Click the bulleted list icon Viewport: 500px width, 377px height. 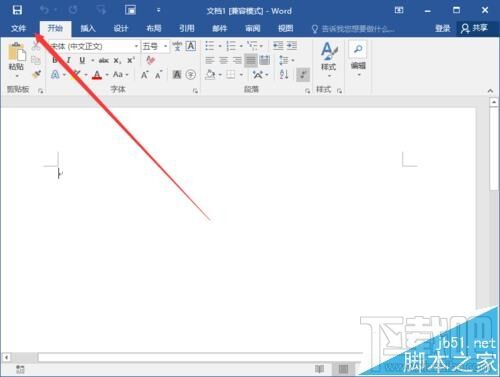209,46
